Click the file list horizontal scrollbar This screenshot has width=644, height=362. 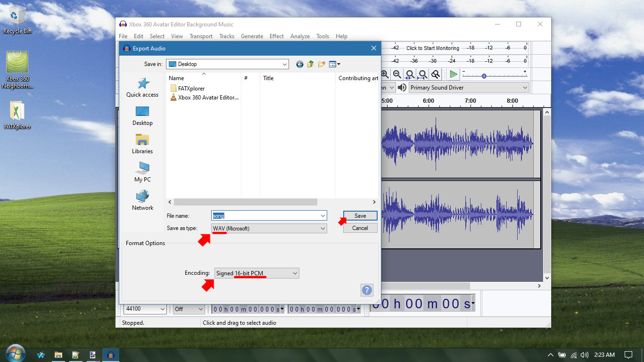point(245,202)
